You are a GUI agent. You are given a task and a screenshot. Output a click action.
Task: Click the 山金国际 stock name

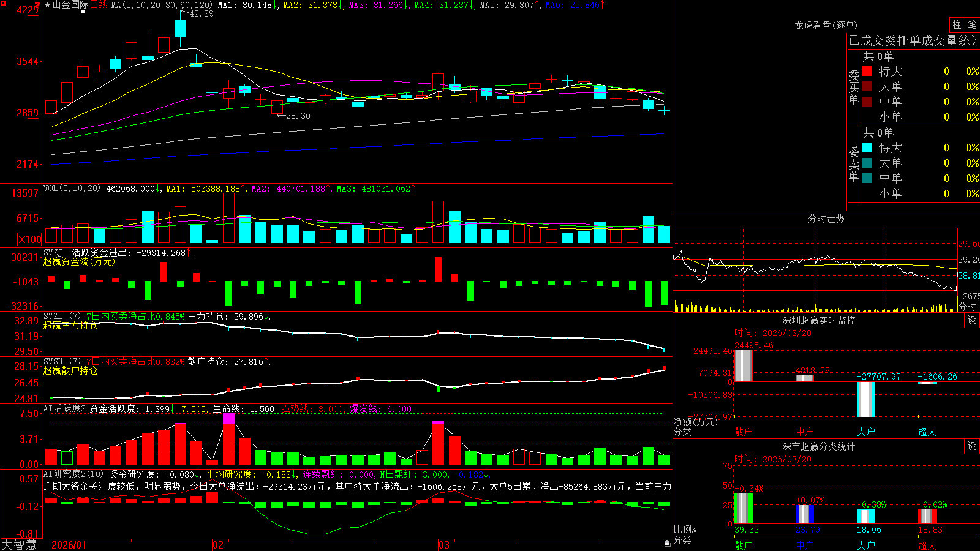click(70, 5)
